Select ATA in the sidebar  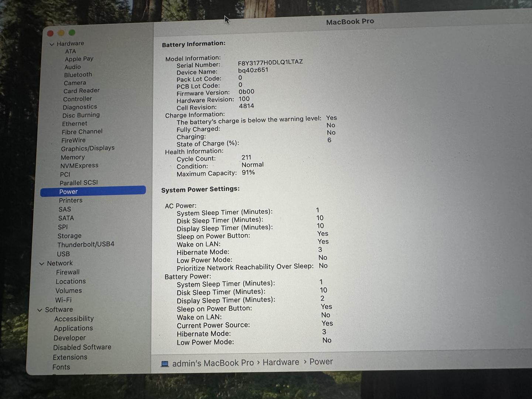[x=71, y=51]
